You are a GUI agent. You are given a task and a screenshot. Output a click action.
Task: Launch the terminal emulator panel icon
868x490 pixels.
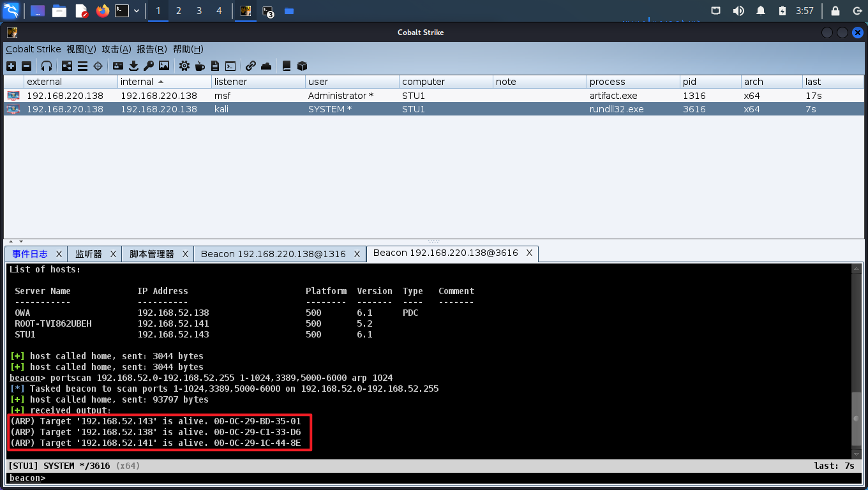pos(122,11)
